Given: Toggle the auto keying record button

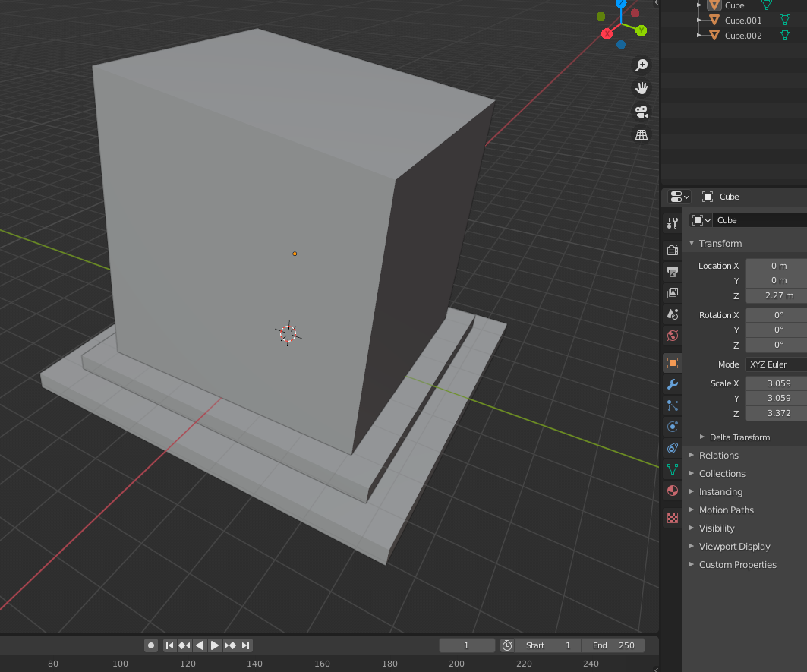Looking at the screenshot, I should tap(151, 645).
